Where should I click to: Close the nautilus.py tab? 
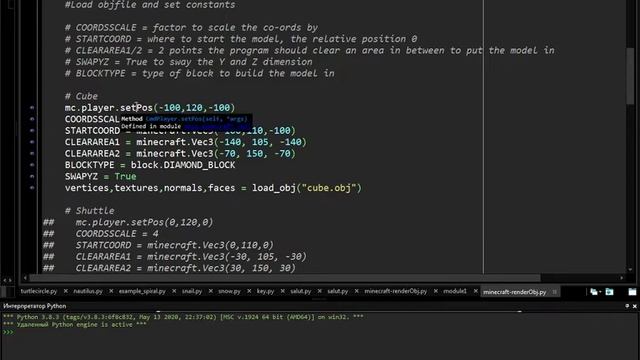[111, 291]
